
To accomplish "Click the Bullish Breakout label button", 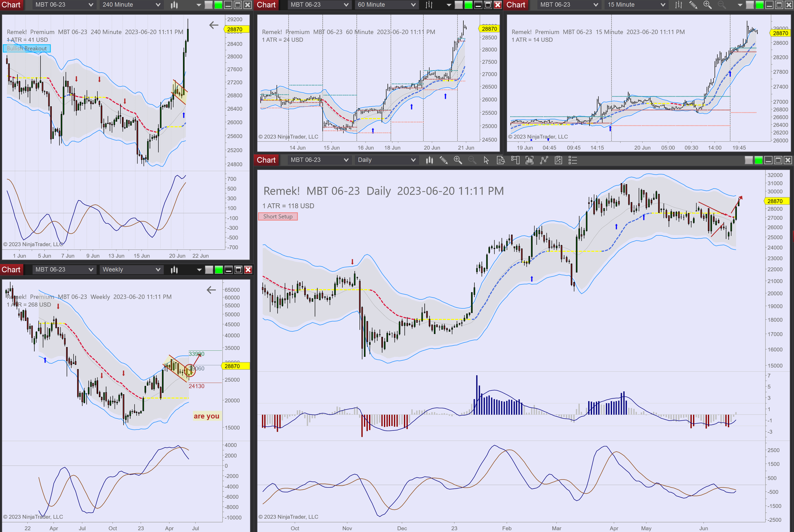I will click(26, 48).
